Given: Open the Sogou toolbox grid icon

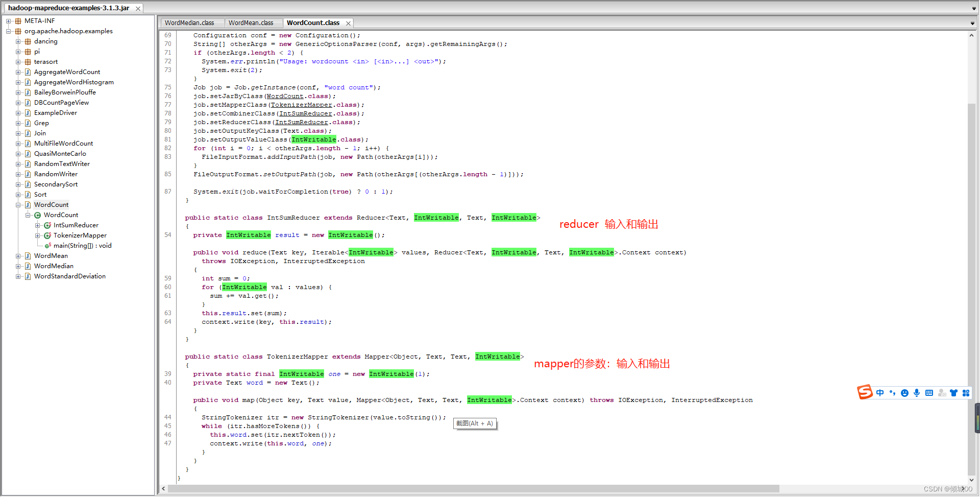Looking at the screenshot, I should (x=966, y=393).
